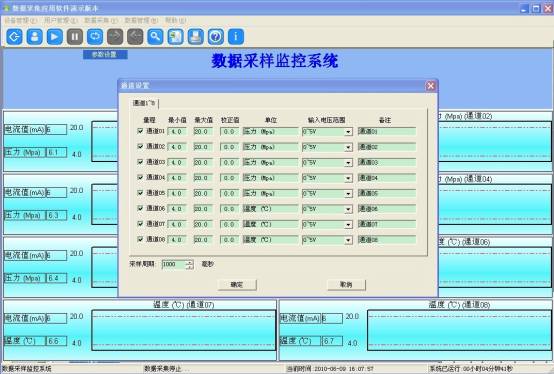Screen dimensions: 554x374
Task: Open the question mark help icon
Action: point(216,36)
